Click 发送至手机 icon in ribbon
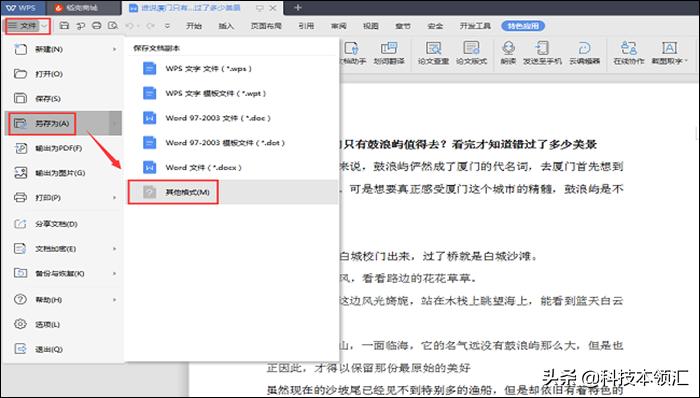The image size is (700, 398). [x=542, y=53]
